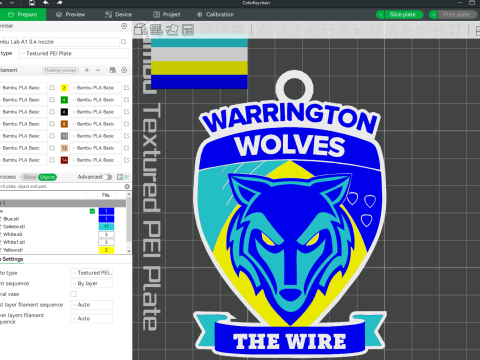Click the dark red filament 14 color swatch

[x=64, y=160]
